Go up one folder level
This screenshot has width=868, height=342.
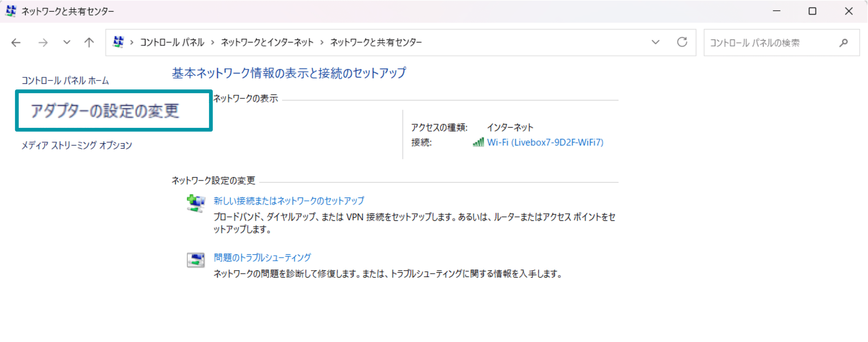(x=89, y=43)
